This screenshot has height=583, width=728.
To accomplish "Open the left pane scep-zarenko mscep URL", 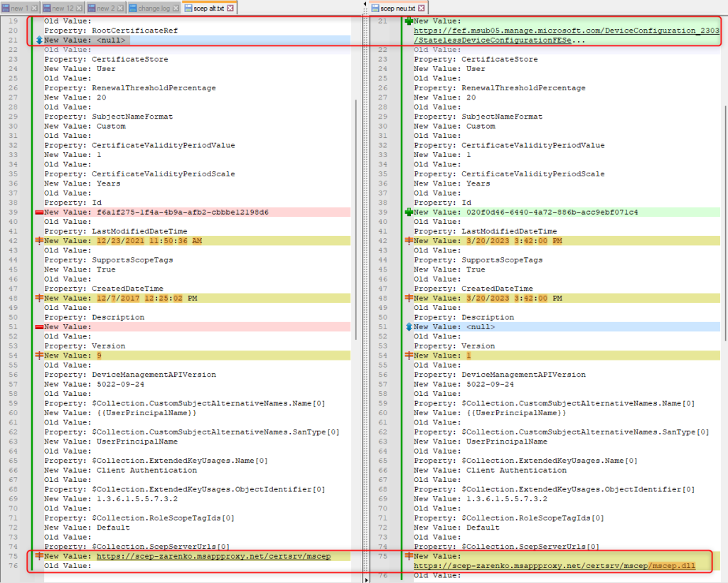I will [x=213, y=556].
